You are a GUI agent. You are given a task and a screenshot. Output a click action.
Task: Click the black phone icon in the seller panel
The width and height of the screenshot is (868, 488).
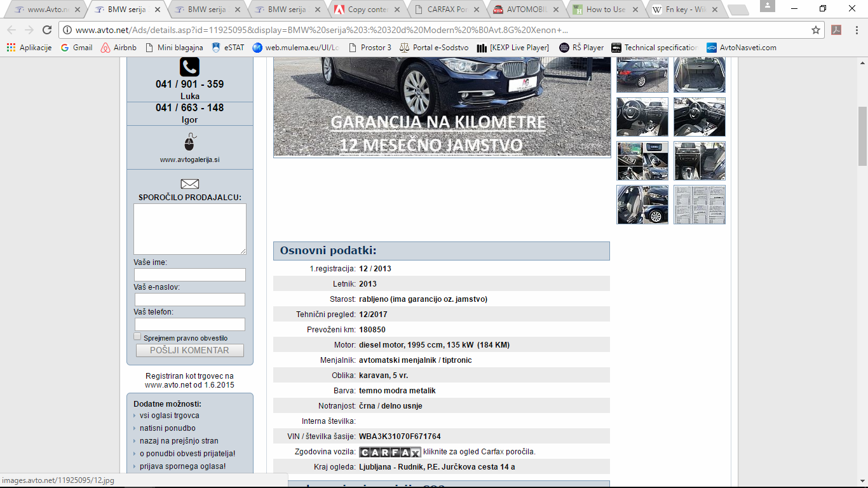point(189,67)
